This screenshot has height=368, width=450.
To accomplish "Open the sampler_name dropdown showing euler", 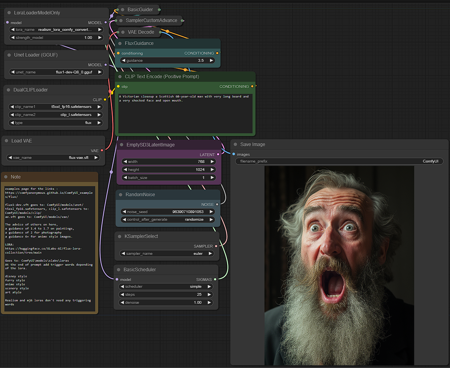I will (167, 254).
